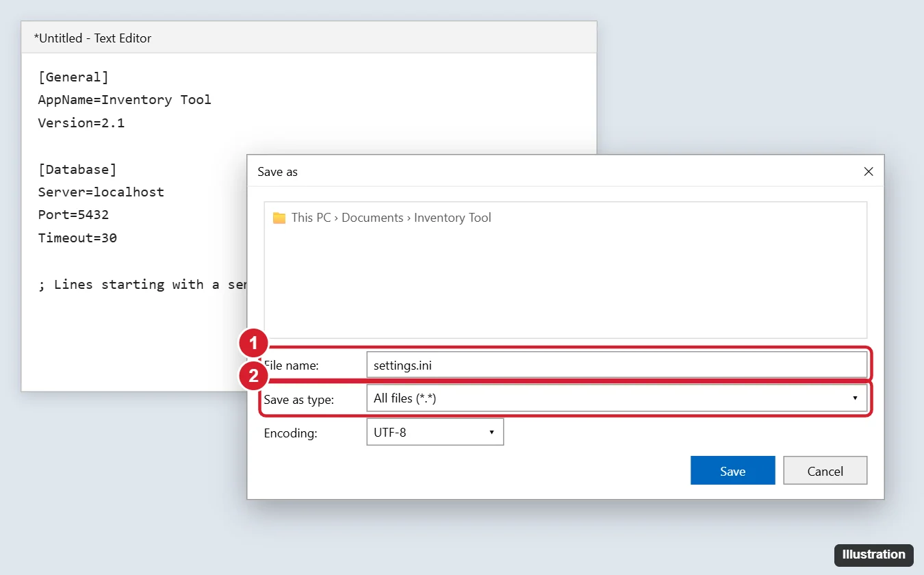Click the Untitled - Text Editor title bar

(x=309, y=38)
